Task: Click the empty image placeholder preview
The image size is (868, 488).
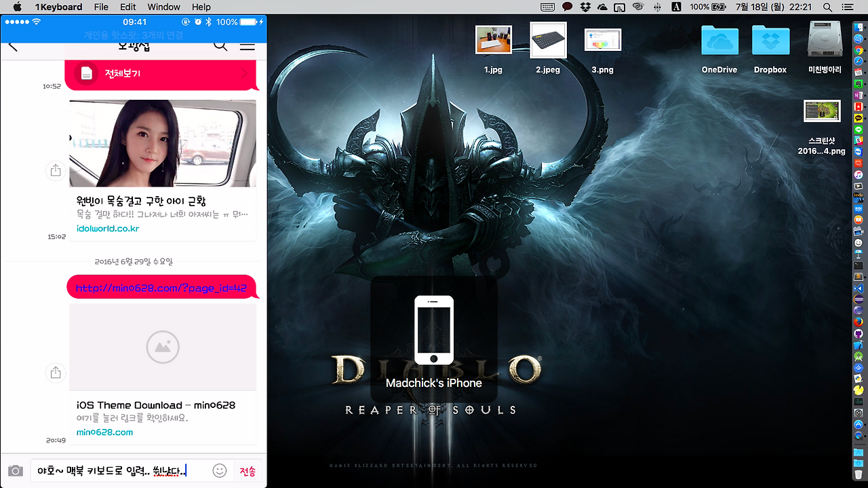Action: click(163, 347)
